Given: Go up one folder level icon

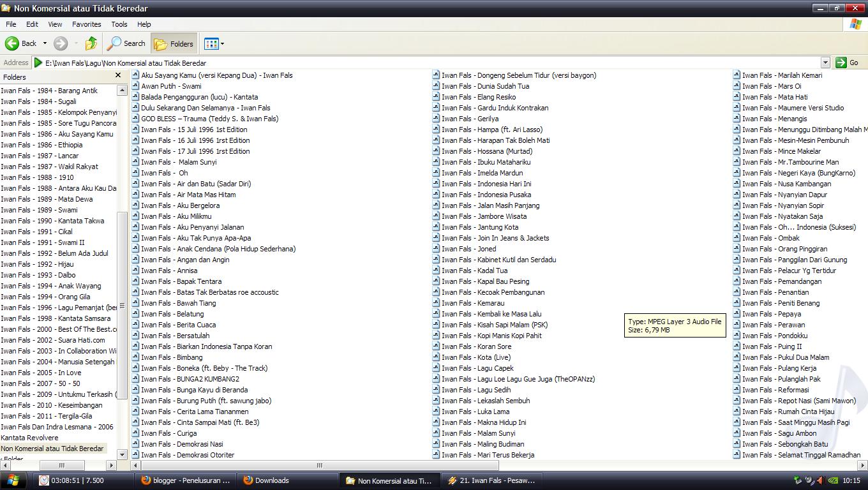Looking at the screenshot, I should tap(91, 43).
